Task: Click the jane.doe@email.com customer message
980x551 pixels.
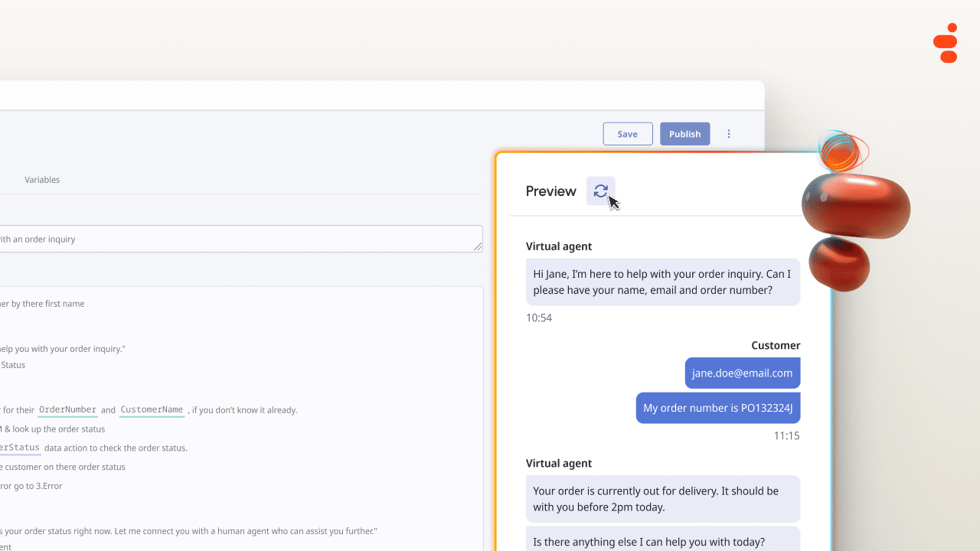Action: tap(742, 373)
